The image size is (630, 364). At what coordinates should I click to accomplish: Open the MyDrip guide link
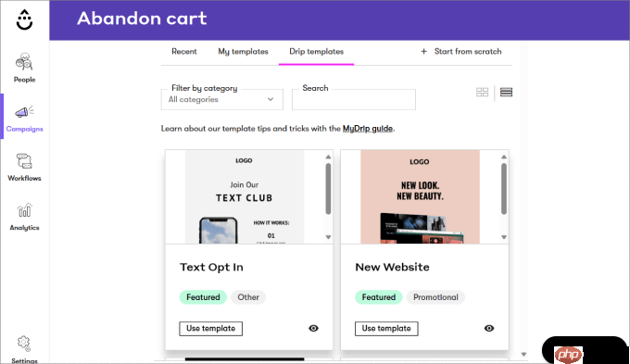pos(368,129)
